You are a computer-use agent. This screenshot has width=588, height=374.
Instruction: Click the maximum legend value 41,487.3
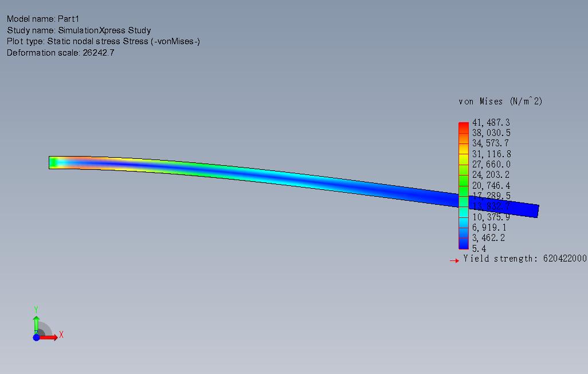click(x=491, y=122)
